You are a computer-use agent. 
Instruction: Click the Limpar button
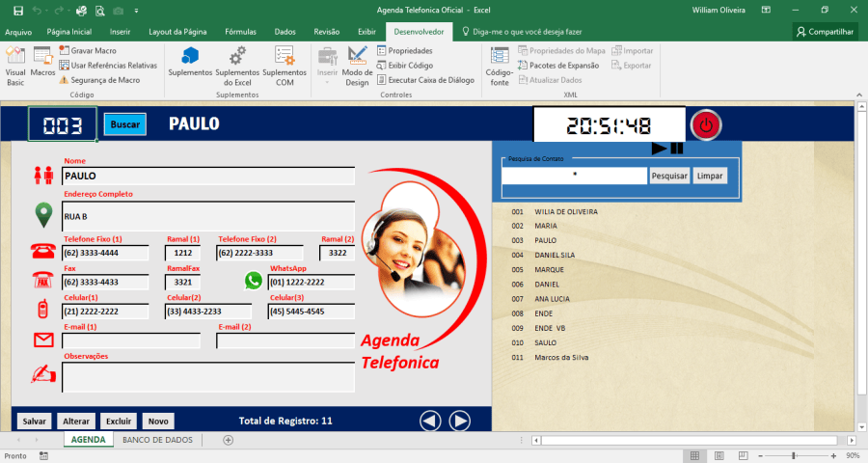coord(710,176)
